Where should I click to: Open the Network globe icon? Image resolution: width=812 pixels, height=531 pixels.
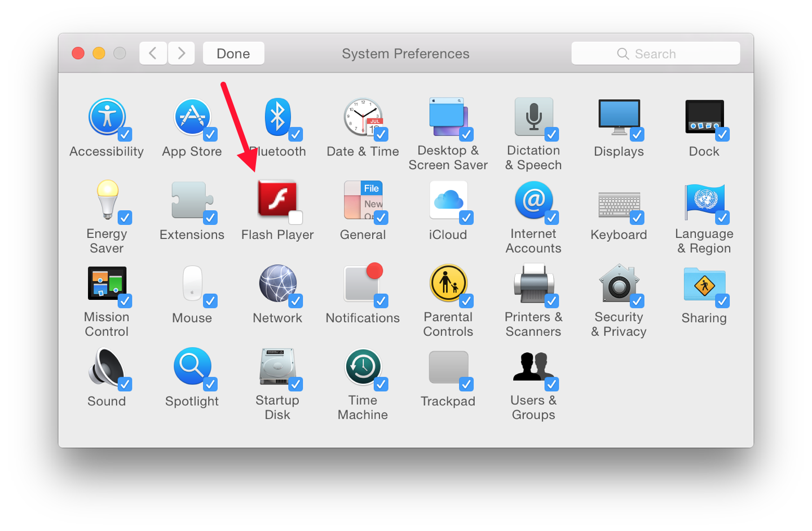coord(277,284)
